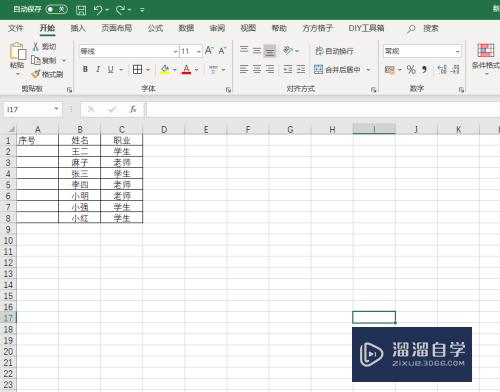Open the number format 常规 combo box
The height and width of the screenshot is (392, 500).
[x=422, y=51]
